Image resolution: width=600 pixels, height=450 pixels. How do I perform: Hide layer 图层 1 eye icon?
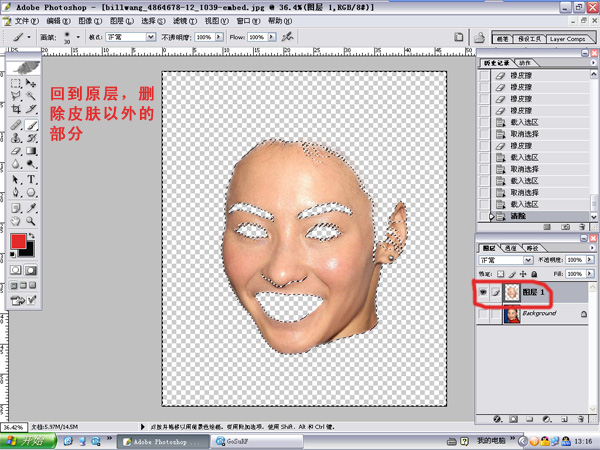pos(483,292)
